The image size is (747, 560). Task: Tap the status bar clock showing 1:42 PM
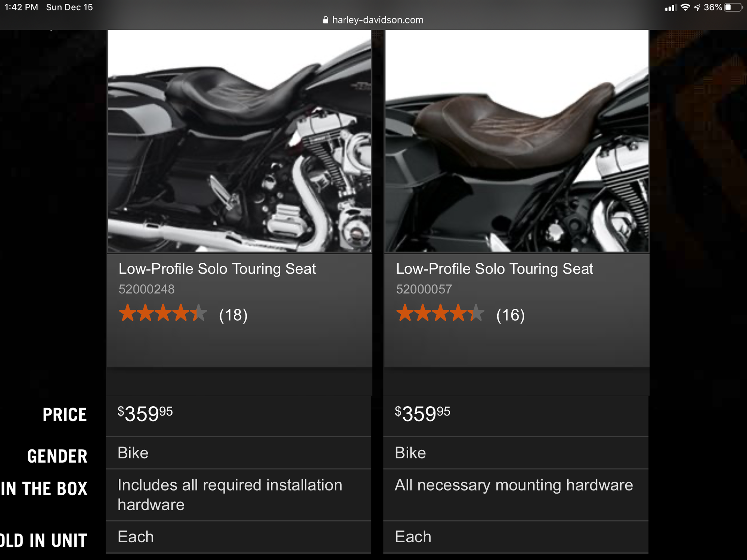point(21,7)
